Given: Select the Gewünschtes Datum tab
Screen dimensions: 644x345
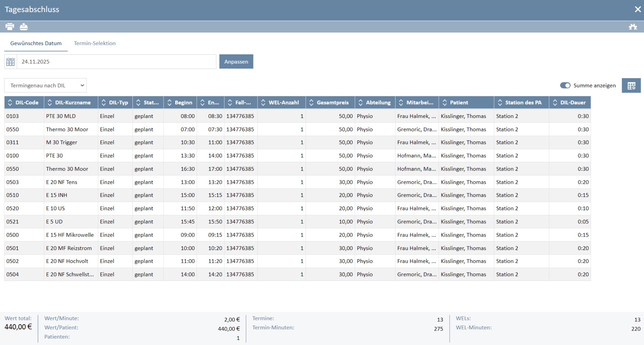Looking at the screenshot, I should (36, 43).
